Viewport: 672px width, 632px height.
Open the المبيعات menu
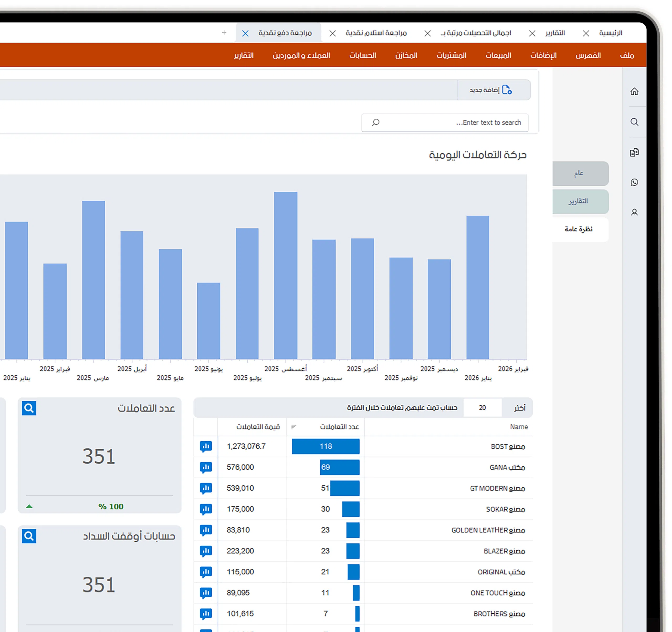pyautogui.click(x=498, y=55)
